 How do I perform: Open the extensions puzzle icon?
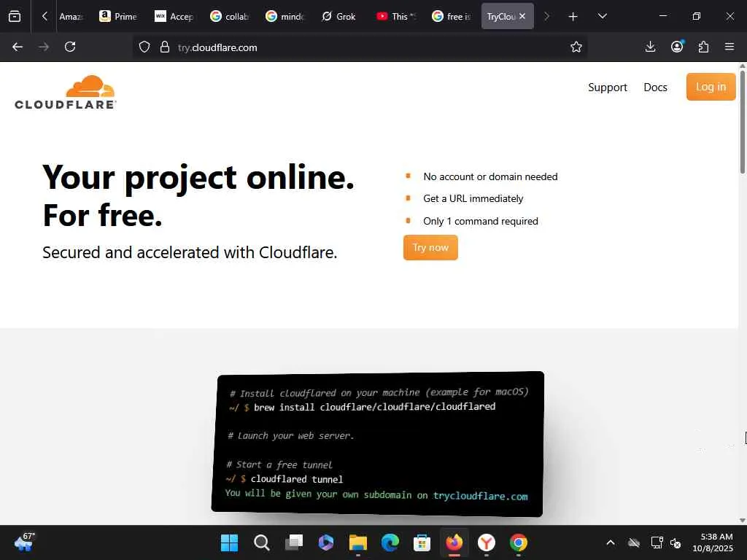[x=703, y=47]
